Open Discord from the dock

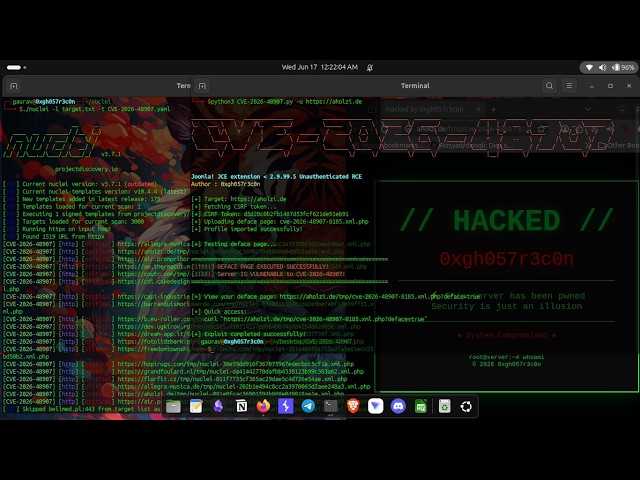[x=398, y=406]
